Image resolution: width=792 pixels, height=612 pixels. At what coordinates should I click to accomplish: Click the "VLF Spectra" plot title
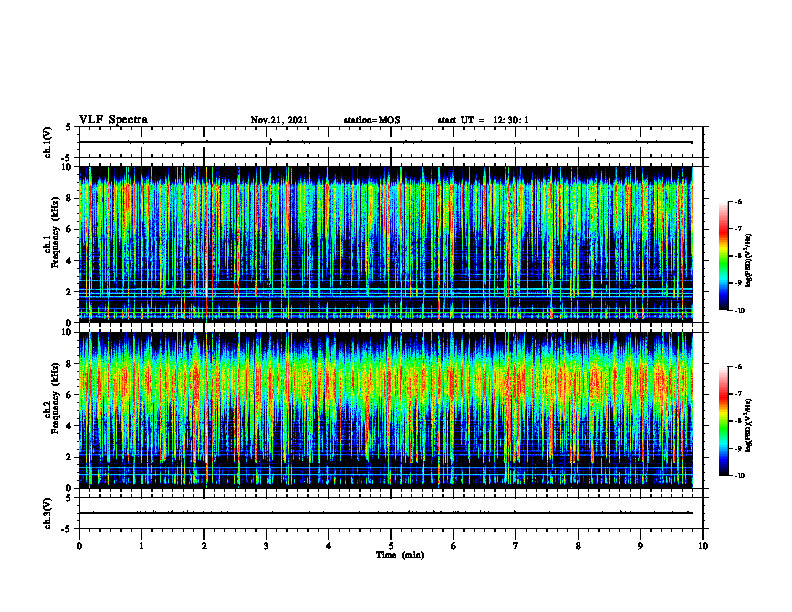[x=113, y=120]
